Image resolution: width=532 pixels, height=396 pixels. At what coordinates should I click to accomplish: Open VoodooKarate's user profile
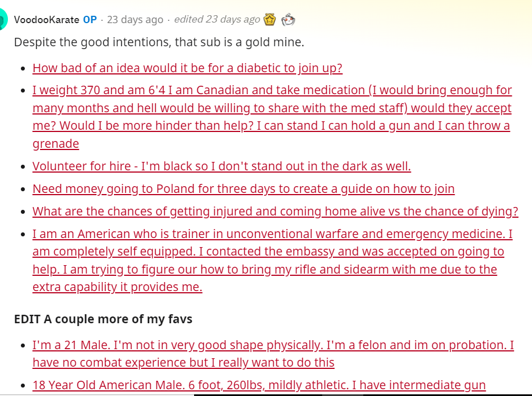point(46,20)
